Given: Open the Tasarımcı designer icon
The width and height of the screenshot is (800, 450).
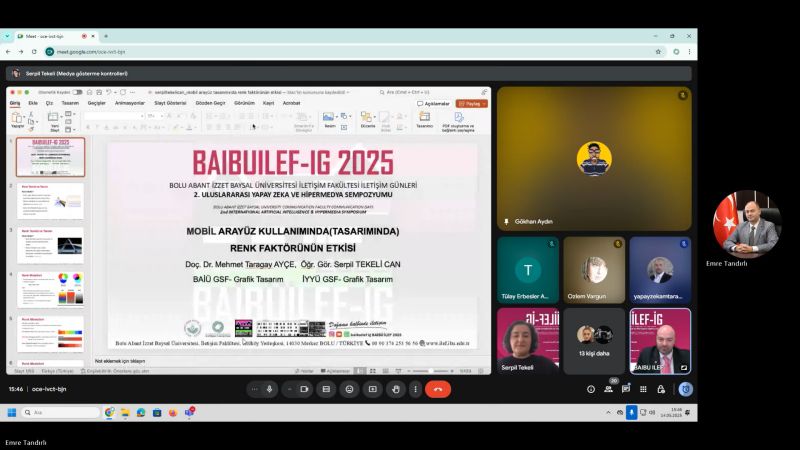Looking at the screenshot, I should click(x=424, y=117).
